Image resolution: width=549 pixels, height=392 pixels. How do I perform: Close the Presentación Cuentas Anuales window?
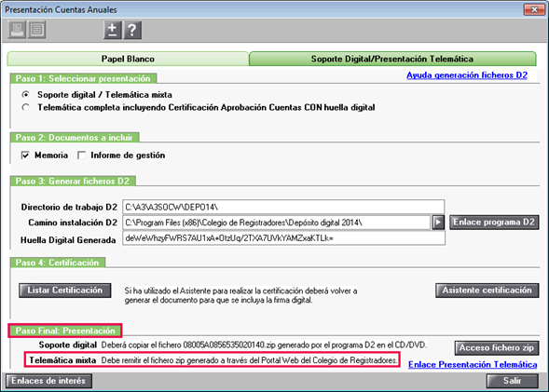[534, 9]
